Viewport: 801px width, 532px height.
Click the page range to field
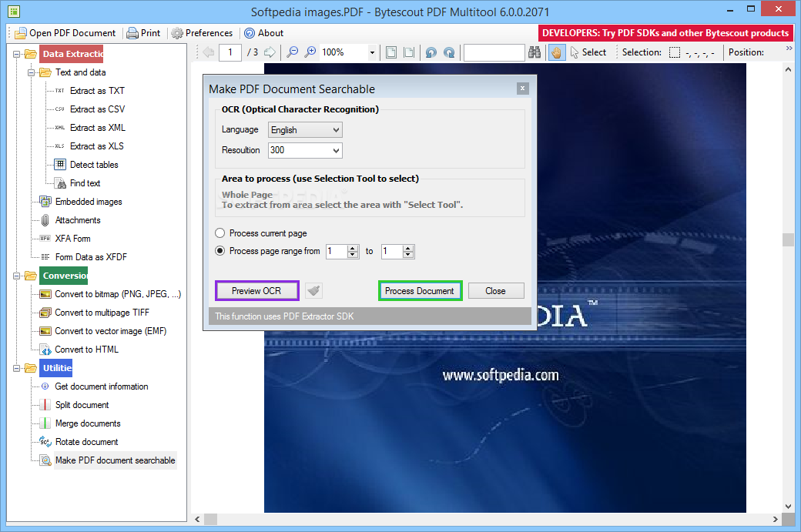pos(392,251)
